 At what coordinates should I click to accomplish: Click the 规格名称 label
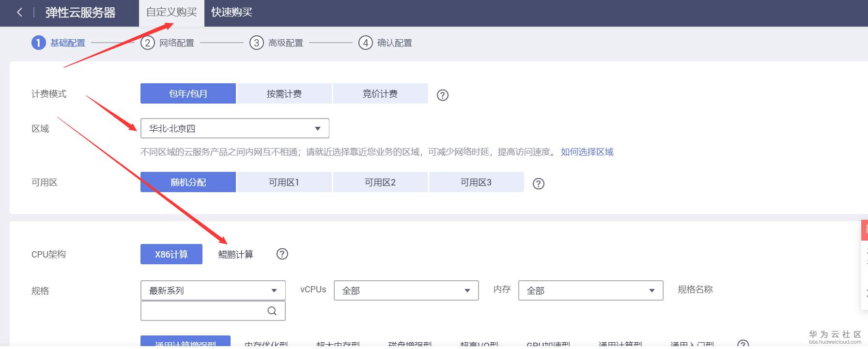point(695,289)
